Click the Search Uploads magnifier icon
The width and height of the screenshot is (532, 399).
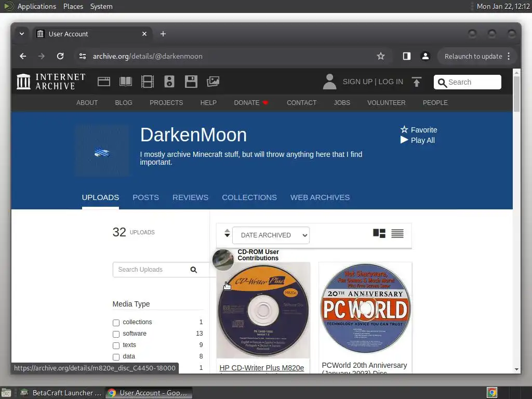coord(194,270)
